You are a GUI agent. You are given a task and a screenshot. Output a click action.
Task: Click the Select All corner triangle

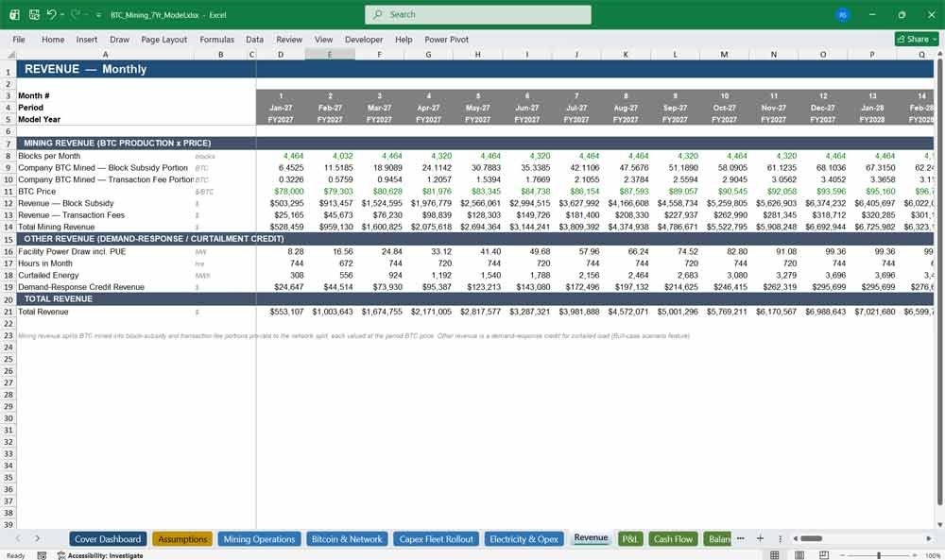point(9,55)
